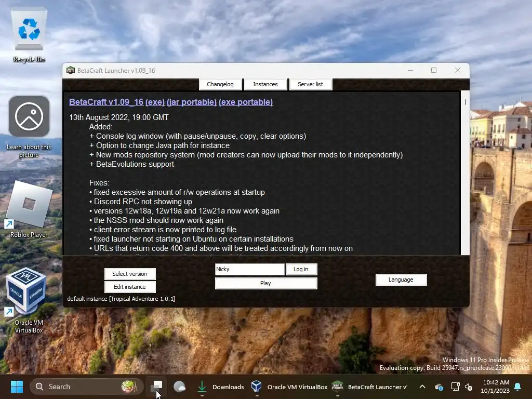The width and height of the screenshot is (532, 399).
Task: Open the (exe) download link
Action: [155, 102]
